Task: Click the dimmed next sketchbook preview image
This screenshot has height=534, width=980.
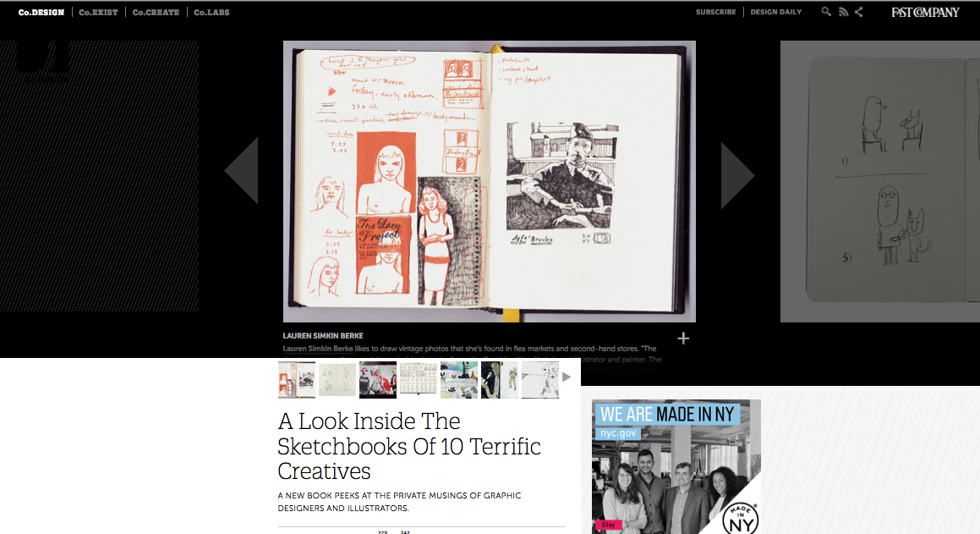Action: [x=880, y=181]
